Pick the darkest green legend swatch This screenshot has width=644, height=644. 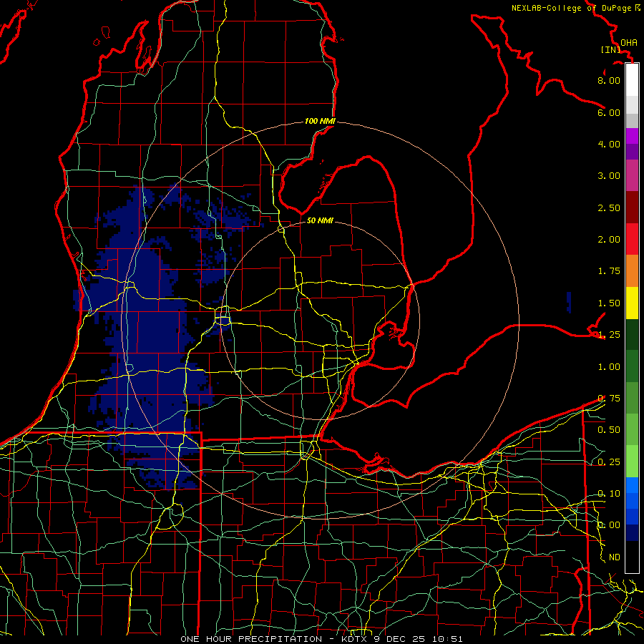pyautogui.click(x=632, y=334)
